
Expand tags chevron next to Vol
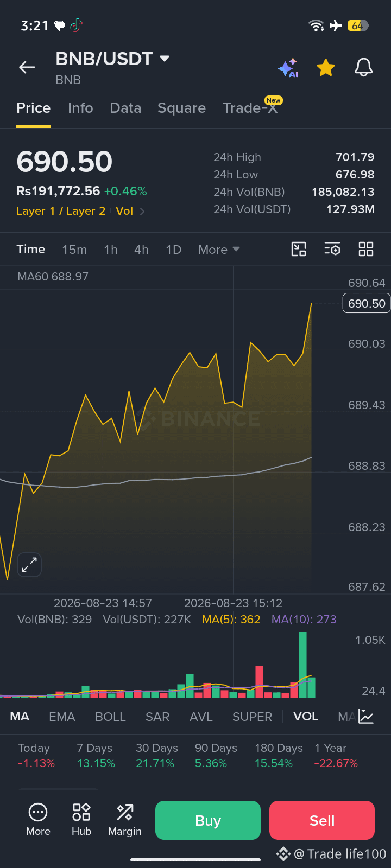142,212
